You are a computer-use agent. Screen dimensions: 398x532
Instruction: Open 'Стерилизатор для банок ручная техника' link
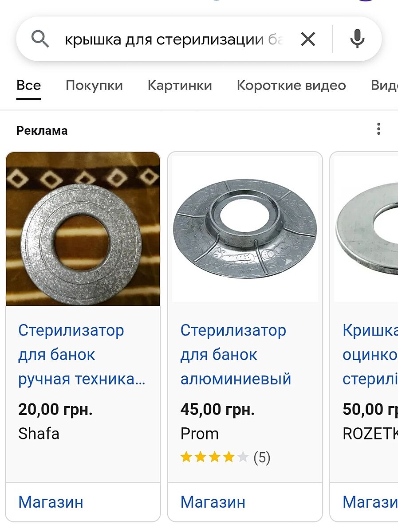coord(82,355)
